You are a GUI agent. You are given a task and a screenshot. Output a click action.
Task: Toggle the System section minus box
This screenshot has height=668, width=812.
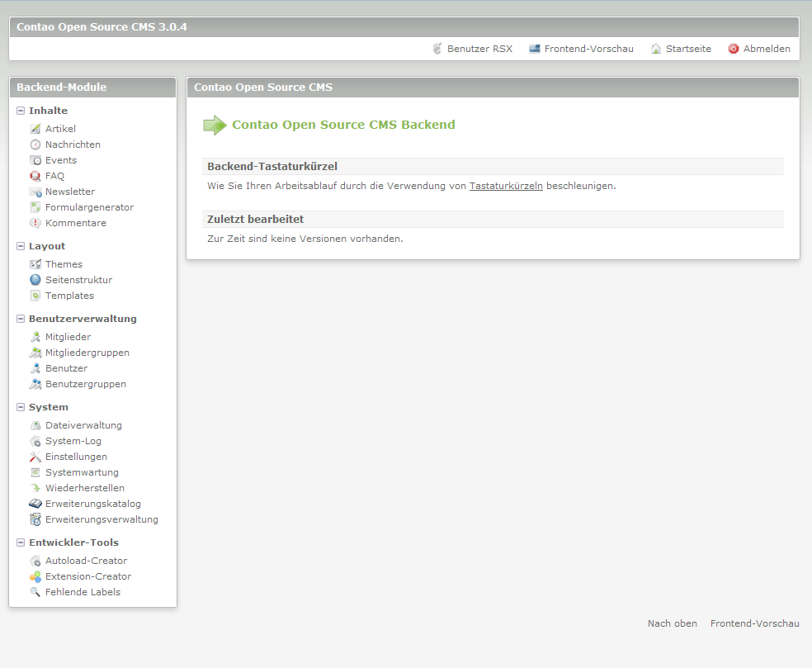[21, 407]
